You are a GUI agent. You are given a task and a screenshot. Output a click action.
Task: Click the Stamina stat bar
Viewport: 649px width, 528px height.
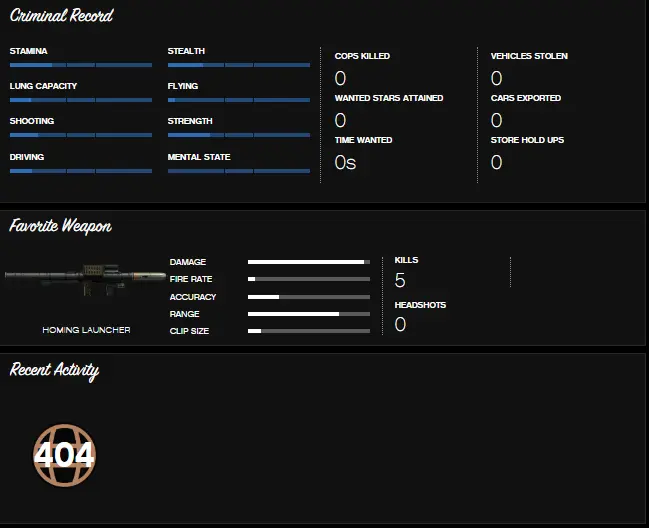click(x=81, y=65)
